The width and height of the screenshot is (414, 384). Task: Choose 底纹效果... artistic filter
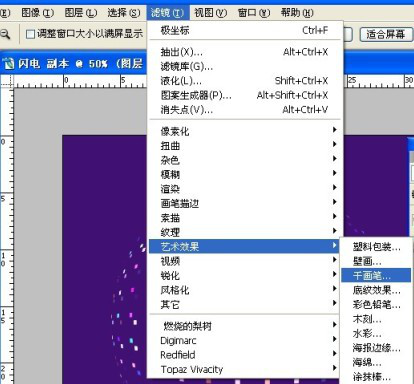click(376, 290)
